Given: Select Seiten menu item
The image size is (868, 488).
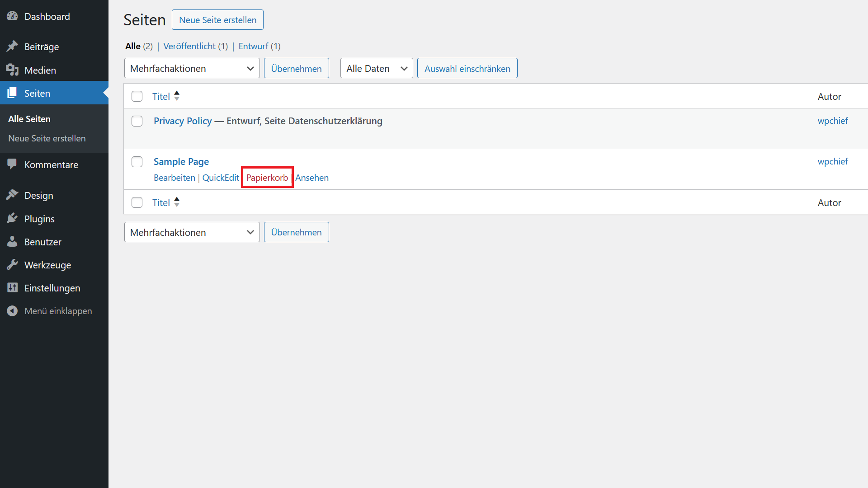Looking at the screenshot, I should pyautogui.click(x=54, y=93).
